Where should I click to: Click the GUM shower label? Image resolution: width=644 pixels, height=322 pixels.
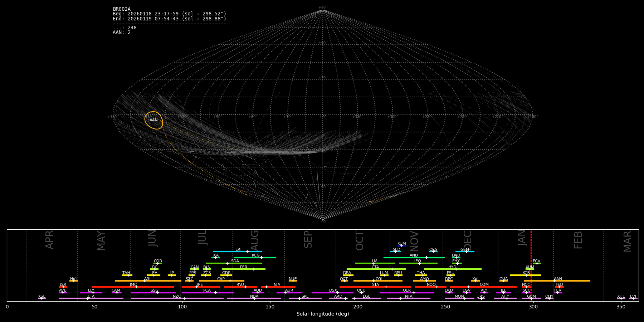[531, 297]
